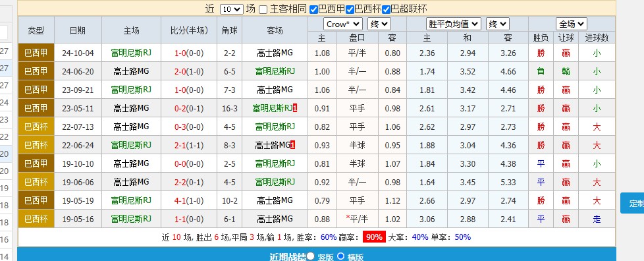Click red card badge beside 高士路MG on 22-06-24
Viewport: 644px width, 261px height.
(292, 145)
